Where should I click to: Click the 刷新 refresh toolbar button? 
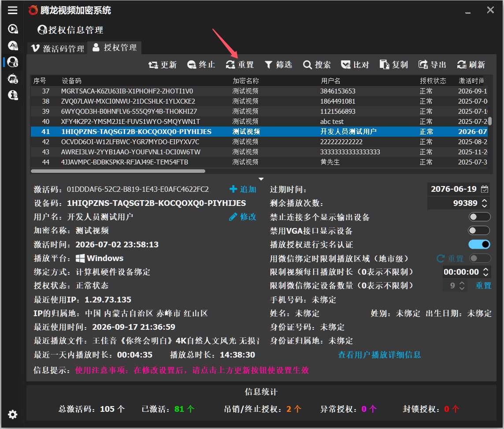coord(471,65)
